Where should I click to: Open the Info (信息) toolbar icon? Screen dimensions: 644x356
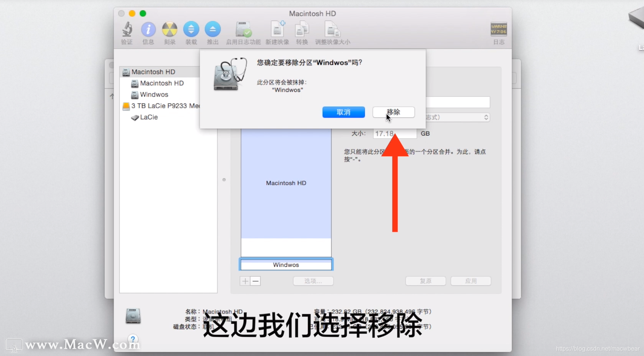[148, 29]
